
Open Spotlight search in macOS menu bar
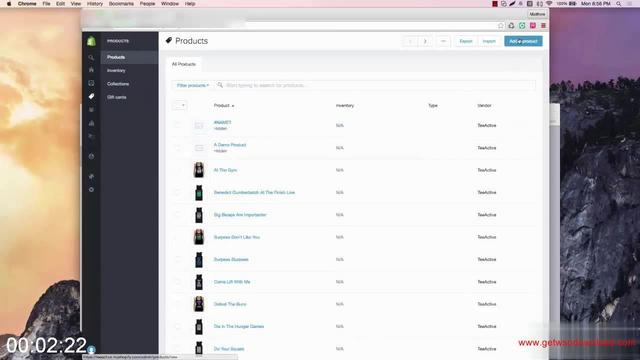[x=619, y=4]
